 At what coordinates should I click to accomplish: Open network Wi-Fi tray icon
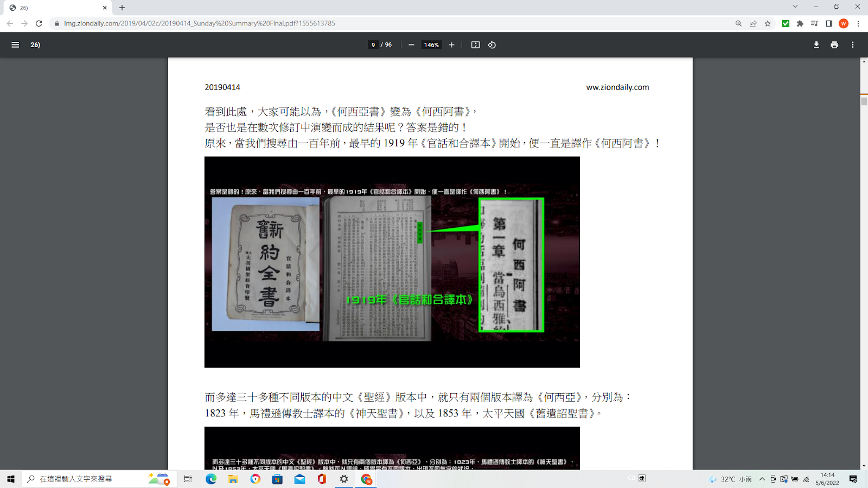pyautogui.click(x=807, y=479)
